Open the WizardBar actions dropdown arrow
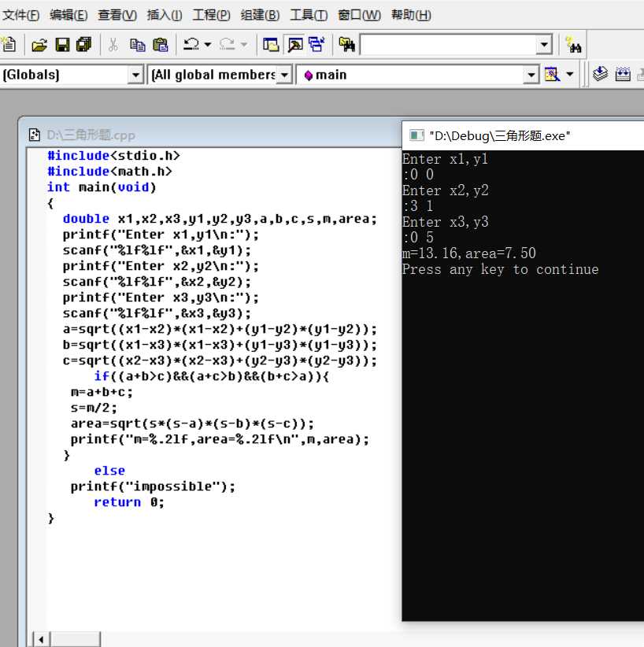 pyautogui.click(x=570, y=75)
